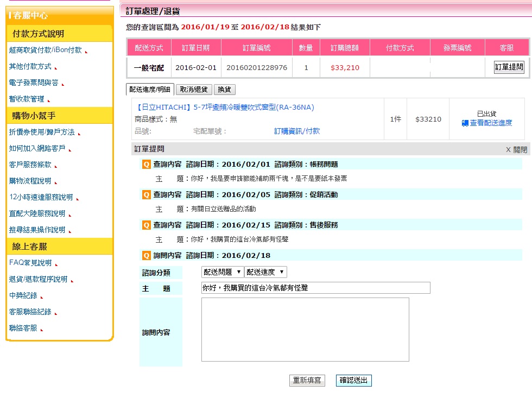
Task: Click order total $33,210
Action: 345,67
